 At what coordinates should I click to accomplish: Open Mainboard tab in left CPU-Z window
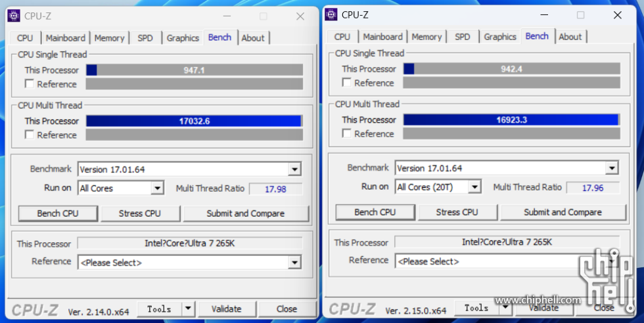coord(65,38)
